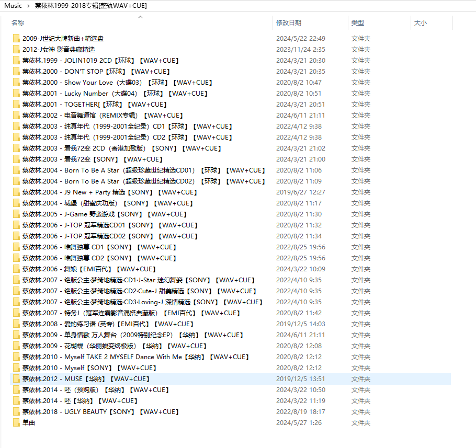Select the 绝版公主 CD3 Loving-J 深情精选 folder name
Image resolution: width=476 pixels, height=448 pixels.
[x=142, y=302]
